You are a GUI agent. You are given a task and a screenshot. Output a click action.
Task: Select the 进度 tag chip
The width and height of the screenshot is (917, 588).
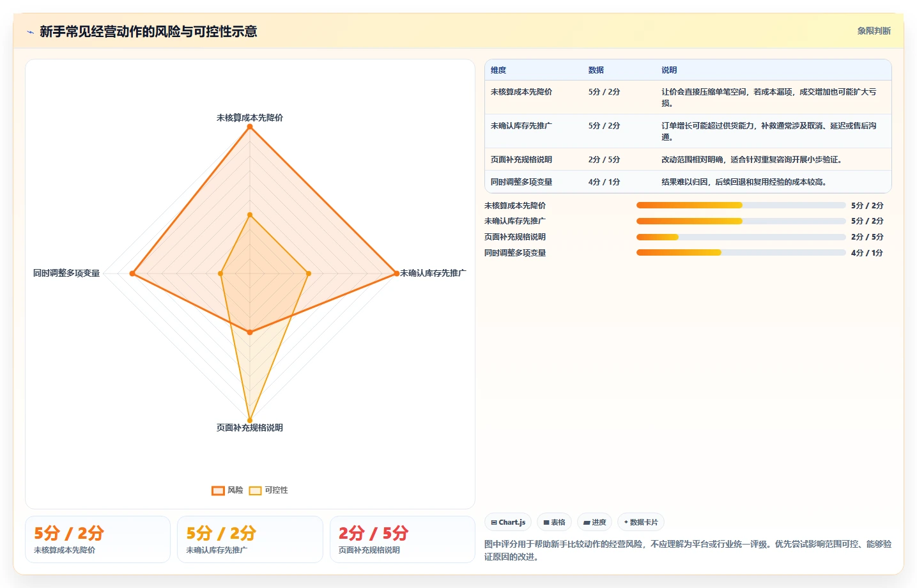(594, 522)
